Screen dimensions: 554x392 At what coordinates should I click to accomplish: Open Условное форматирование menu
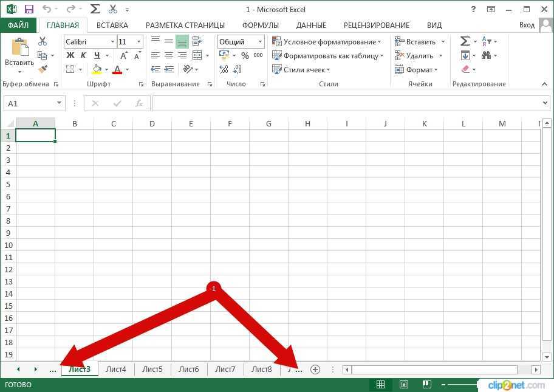pos(327,42)
